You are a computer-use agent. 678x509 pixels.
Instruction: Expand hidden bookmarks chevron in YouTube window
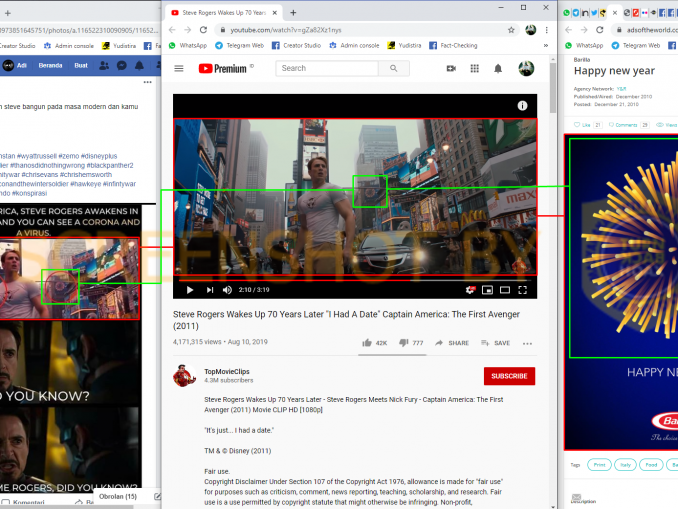coord(546,45)
